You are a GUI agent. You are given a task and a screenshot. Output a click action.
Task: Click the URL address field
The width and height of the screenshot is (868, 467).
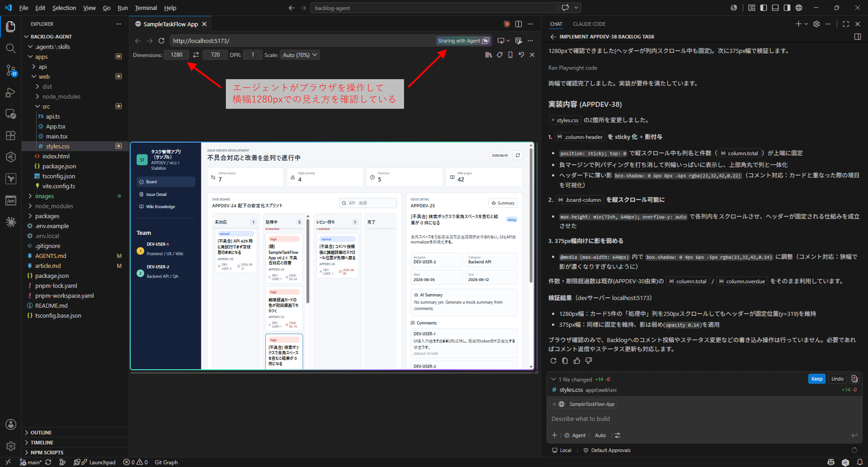pyautogui.click(x=303, y=41)
